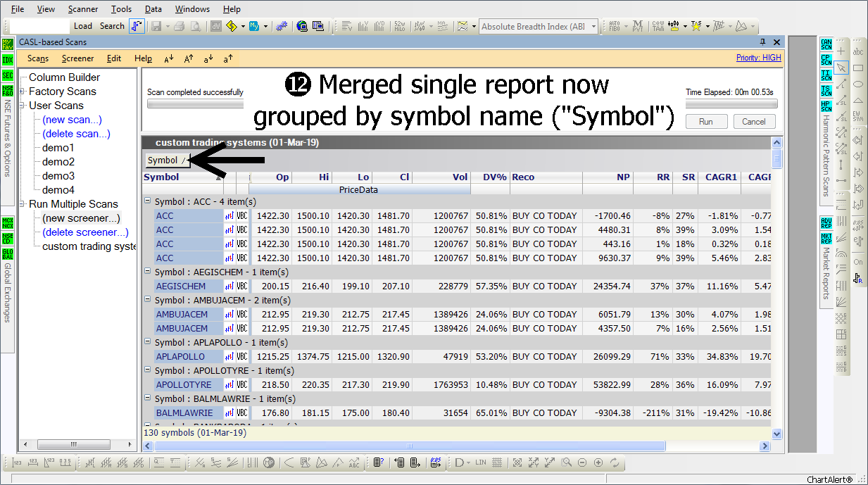
Task: Click the results table horizontal scrollbar
Action: pos(457,446)
